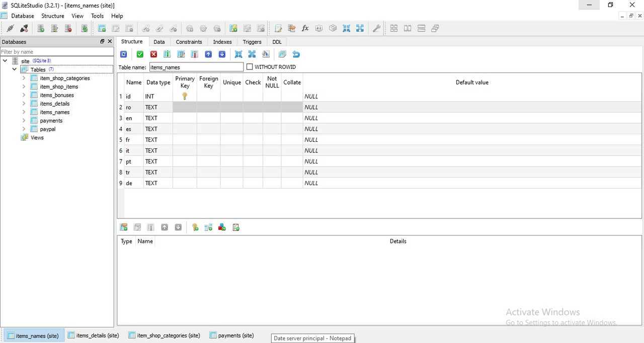Click the add database toolbar icon
The height and width of the screenshot is (343, 644).
(x=41, y=29)
